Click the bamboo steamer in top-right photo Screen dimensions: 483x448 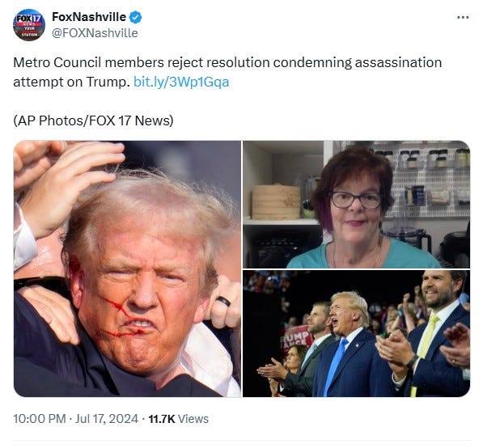click(276, 202)
